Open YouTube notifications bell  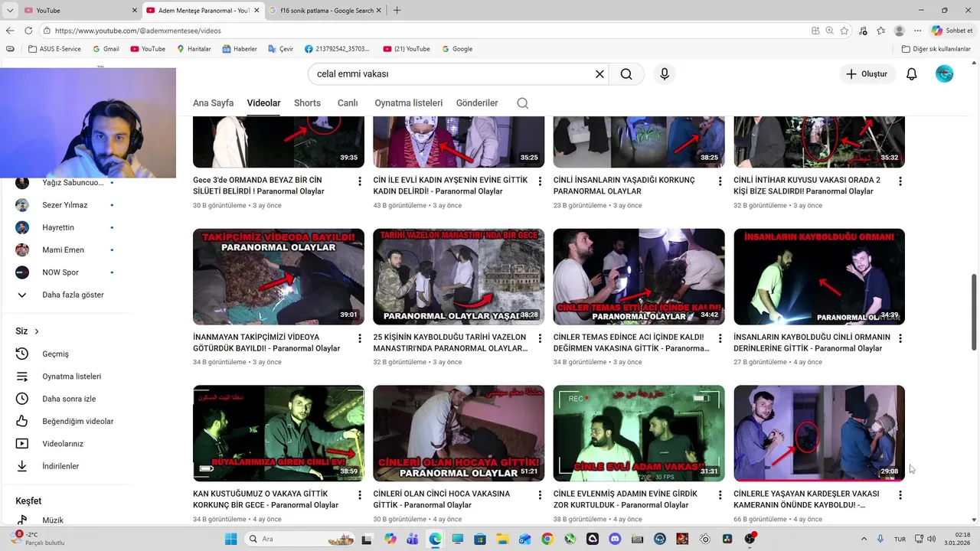click(x=912, y=74)
